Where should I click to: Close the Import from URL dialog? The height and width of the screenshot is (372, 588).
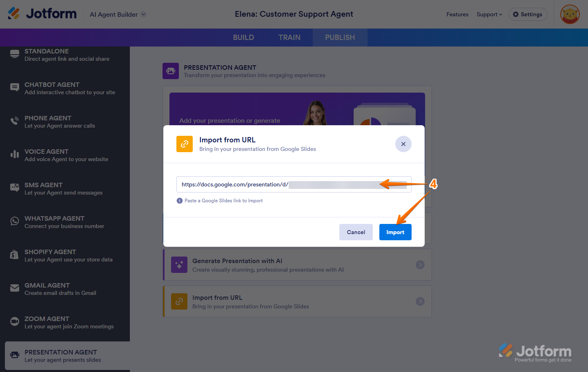pos(403,144)
